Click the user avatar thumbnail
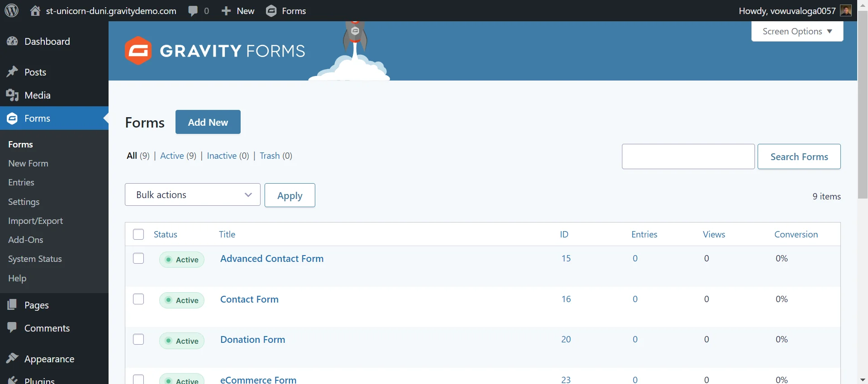Screen dimensions: 868x384 tap(846, 10)
